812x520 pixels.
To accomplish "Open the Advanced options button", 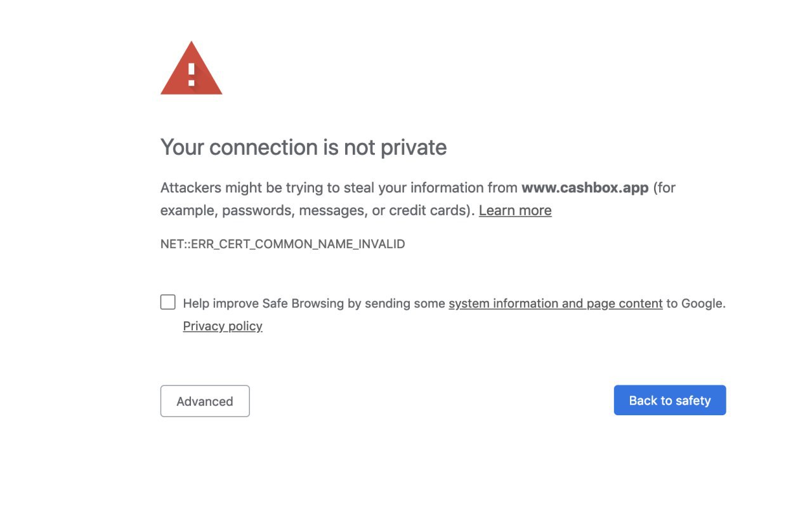I will coord(205,401).
